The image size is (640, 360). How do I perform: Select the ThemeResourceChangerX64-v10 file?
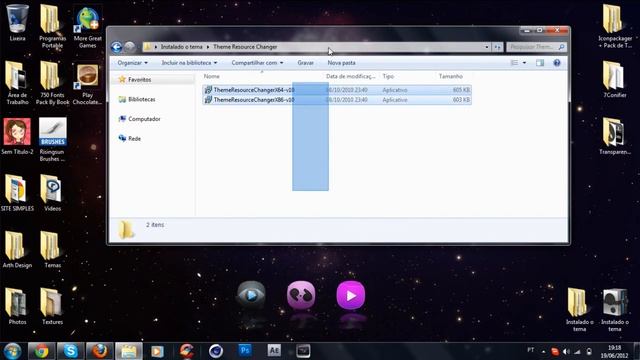pyautogui.click(x=337, y=90)
